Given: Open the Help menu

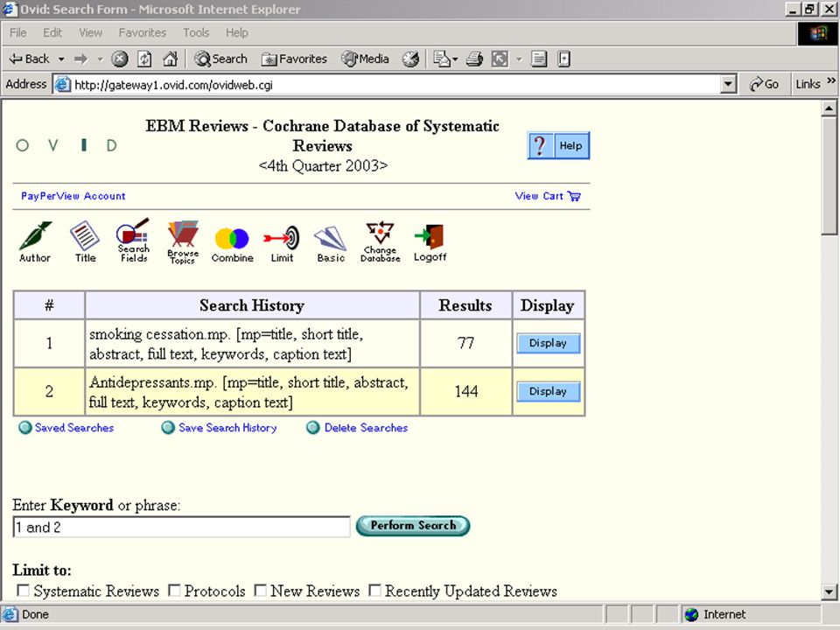Looking at the screenshot, I should [237, 32].
